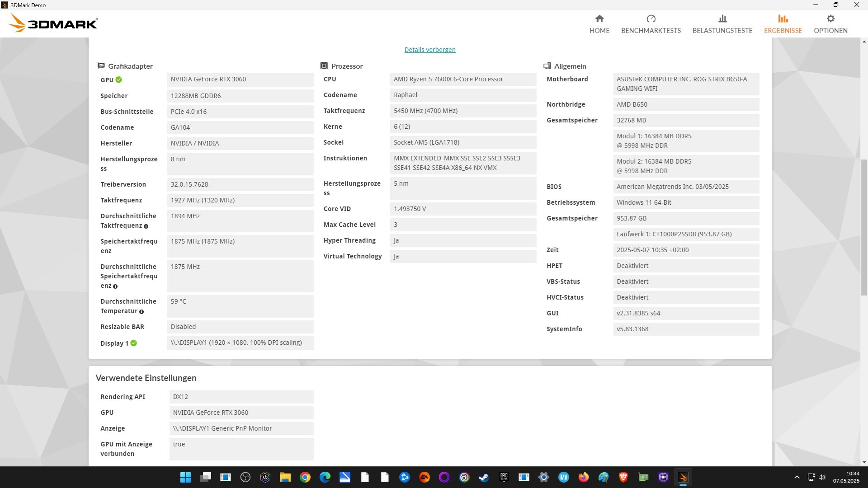Viewport: 868px width, 488px height.
Task: Click scrollbar down arrow
Action: pos(864,462)
